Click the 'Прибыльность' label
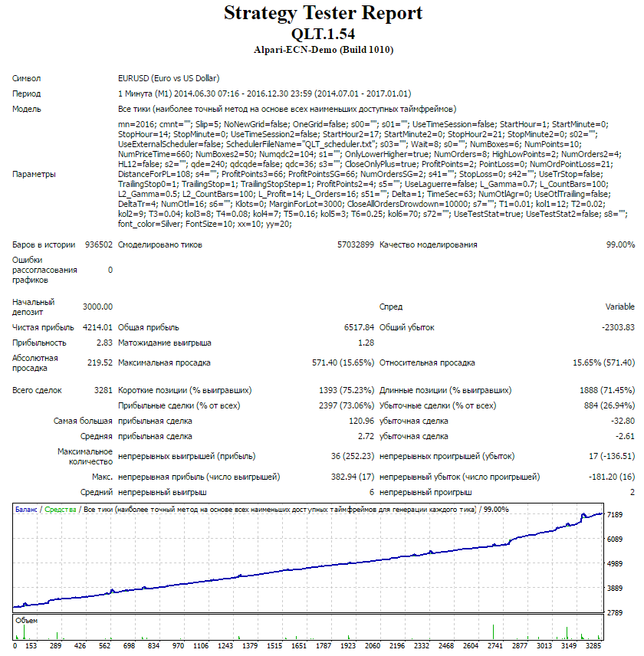This screenshot has width=644, height=656. pyautogui.click(x=39, y=343)
